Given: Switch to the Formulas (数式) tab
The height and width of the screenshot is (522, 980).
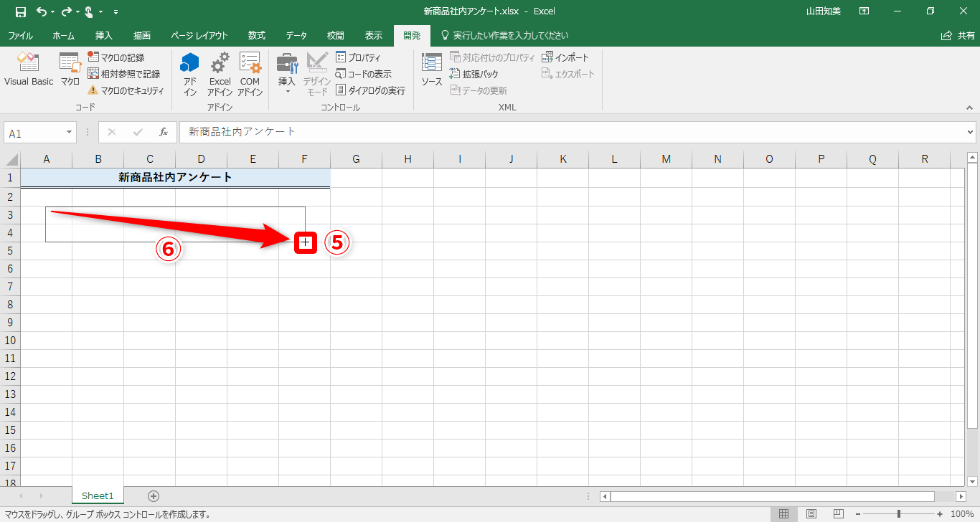Looking at the screenshot, I should 257,35.
